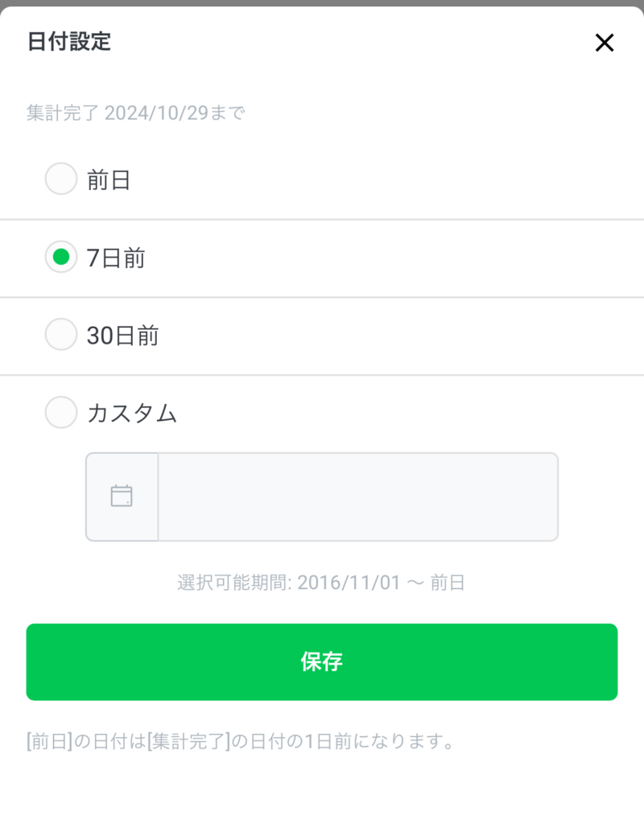
Task: Click the 2024/10/29 date in the header note
Action: (157, 113)
